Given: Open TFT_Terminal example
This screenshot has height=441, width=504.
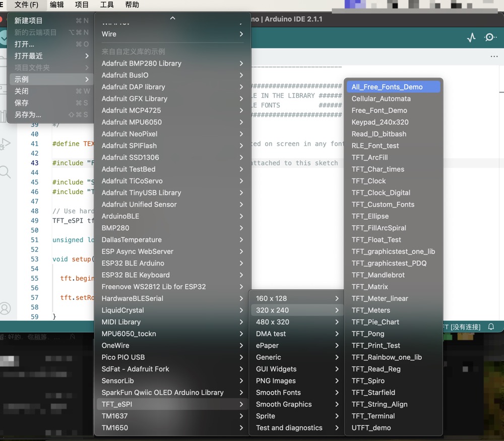Looking at the screenshot, I should pos(394,416).
